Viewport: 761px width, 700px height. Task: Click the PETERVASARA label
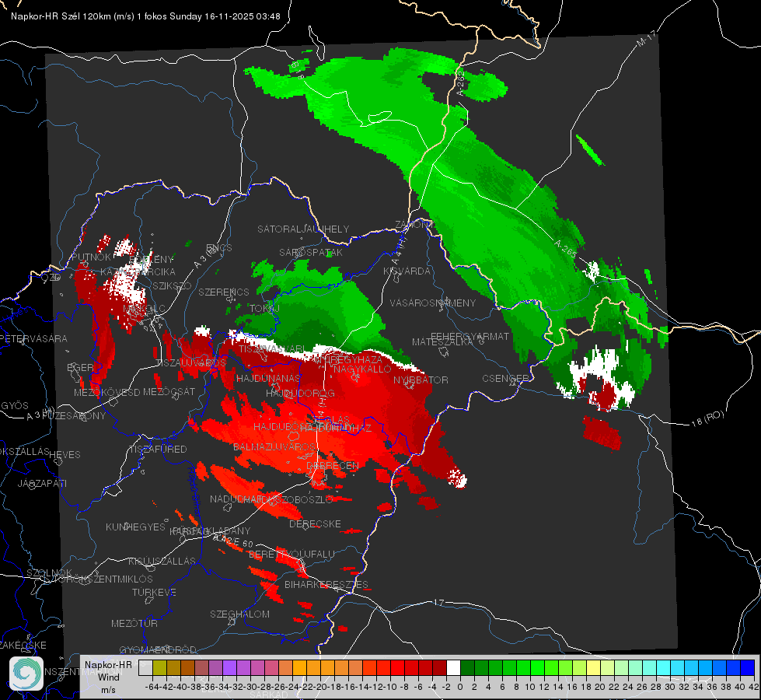click(x=34, y=338)
